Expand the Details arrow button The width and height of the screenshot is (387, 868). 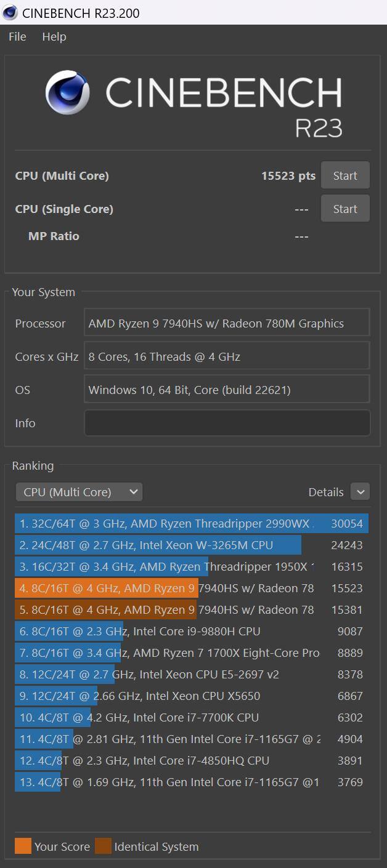(x=360, y=491)
